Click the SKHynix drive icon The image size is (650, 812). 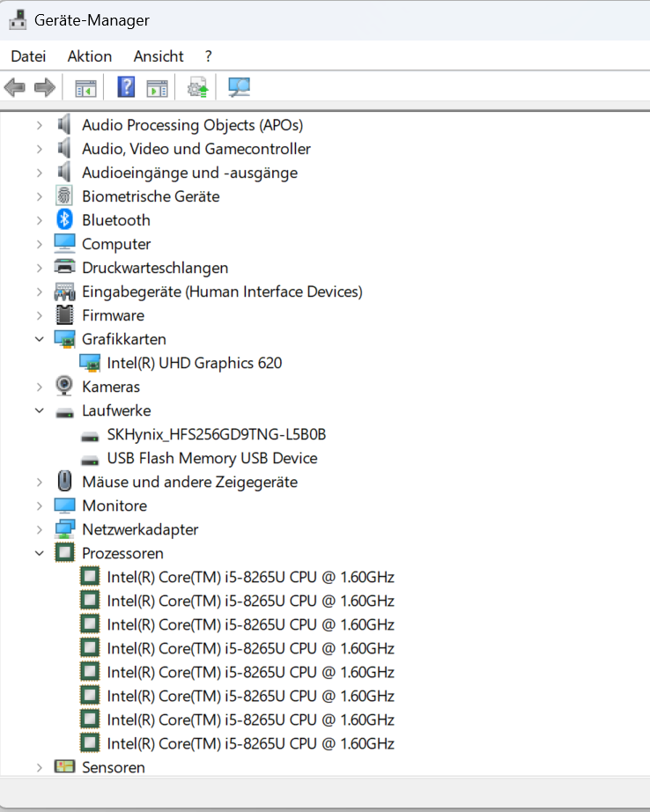(90, 437)
